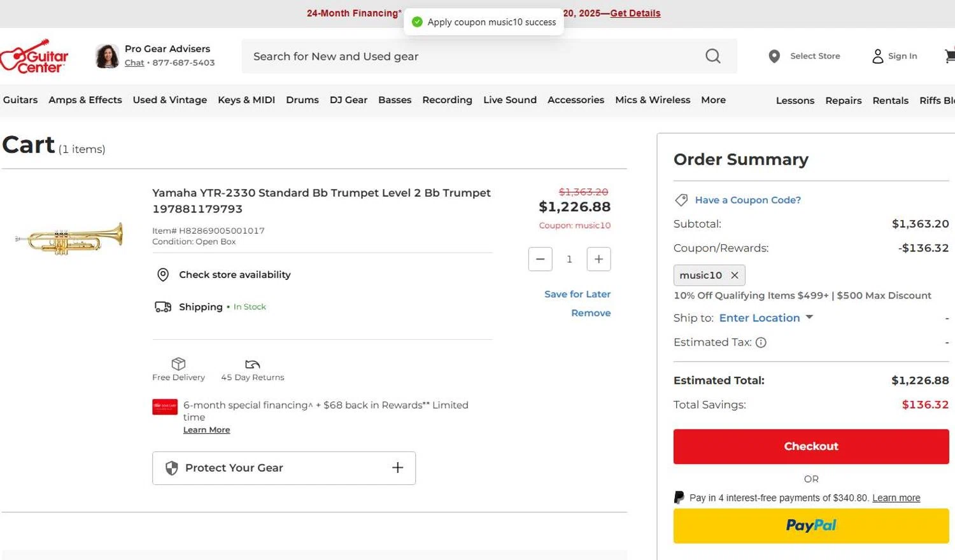Click the Select Store location pin icon

click(774, 57)
